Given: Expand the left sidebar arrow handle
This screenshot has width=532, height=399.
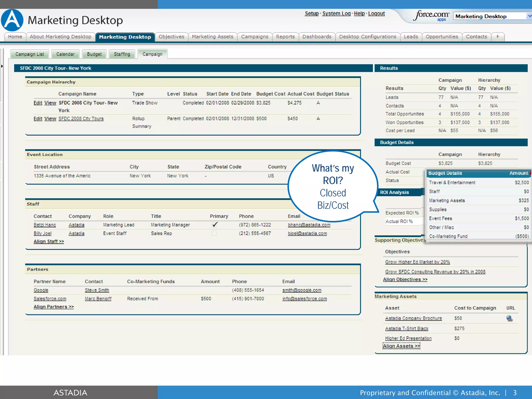Looking at the screenshot, I should (2, 66).
